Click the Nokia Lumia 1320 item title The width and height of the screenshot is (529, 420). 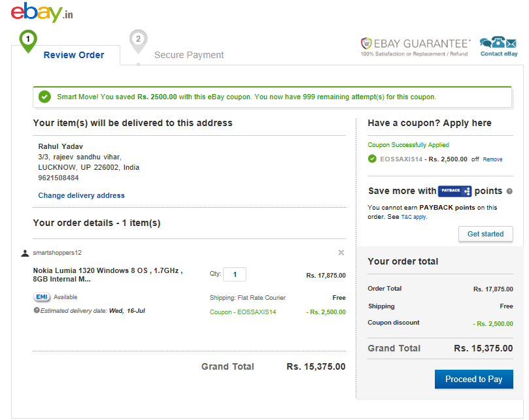[x=108, y=275]
